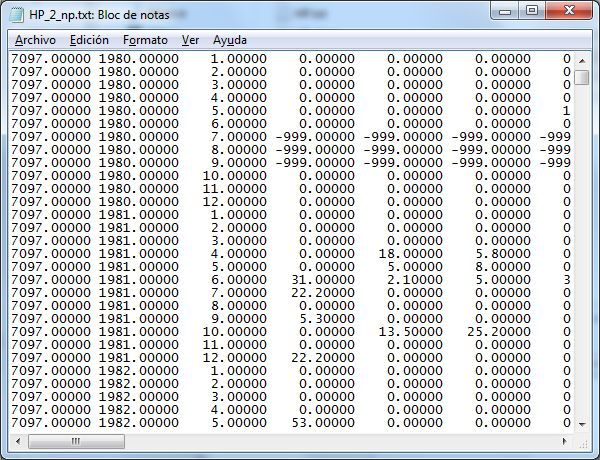Screen dimensions: 600x460
Task: Click value 5.80000 in 1981 month 4 row
Action: pos(503,253)
